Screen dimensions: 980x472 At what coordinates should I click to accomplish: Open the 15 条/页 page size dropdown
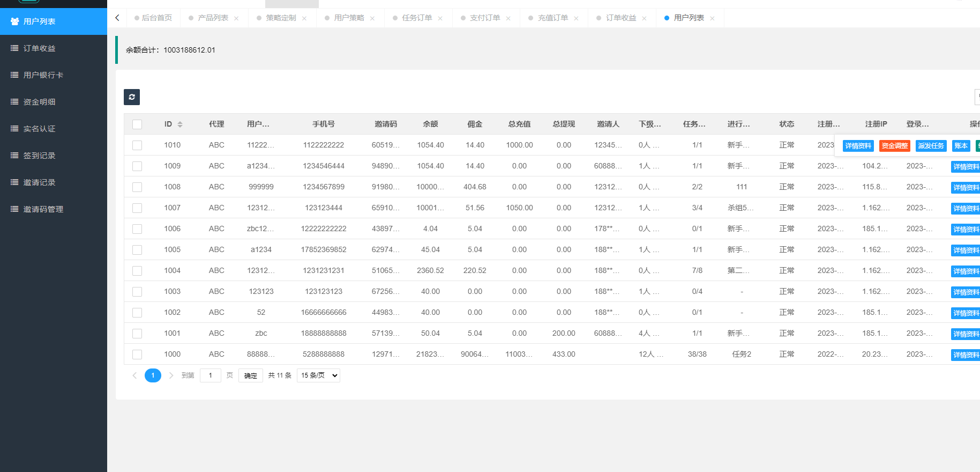tap(318, 375)
